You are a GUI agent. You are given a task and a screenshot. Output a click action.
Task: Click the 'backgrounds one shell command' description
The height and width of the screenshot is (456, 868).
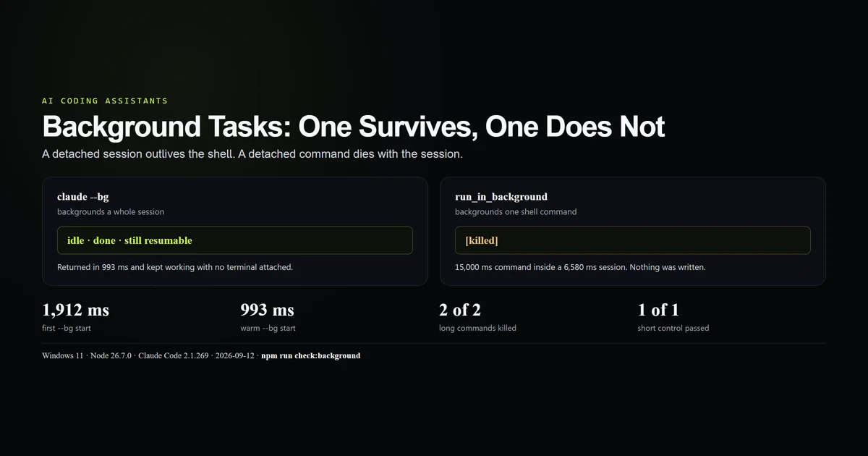(516, 212)
